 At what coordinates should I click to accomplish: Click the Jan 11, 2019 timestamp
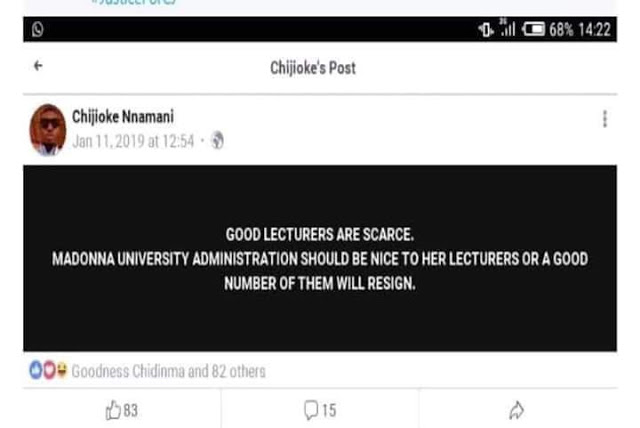pyautogui.click(x=132, y=141)
